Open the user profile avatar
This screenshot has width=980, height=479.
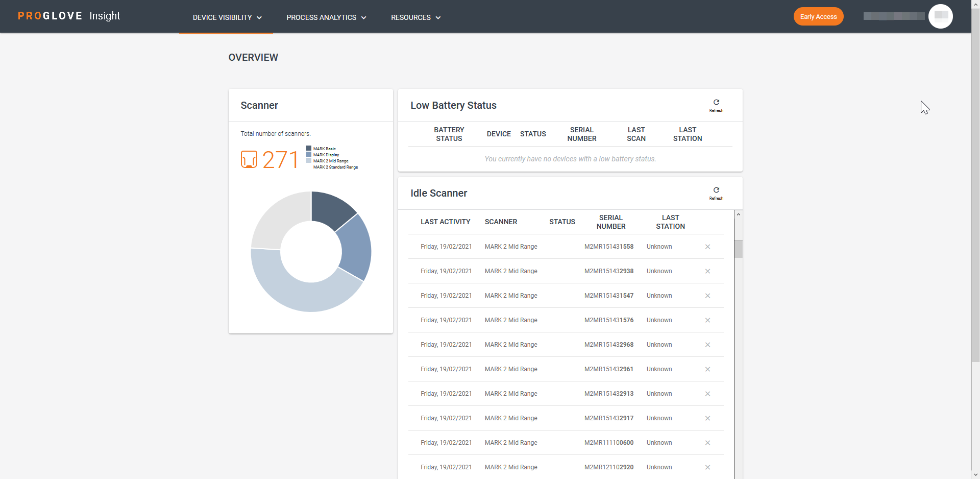coord(940,16)
